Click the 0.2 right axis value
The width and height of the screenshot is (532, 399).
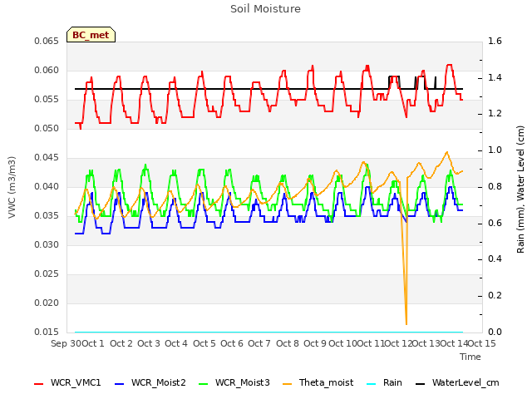click(495, 296)
